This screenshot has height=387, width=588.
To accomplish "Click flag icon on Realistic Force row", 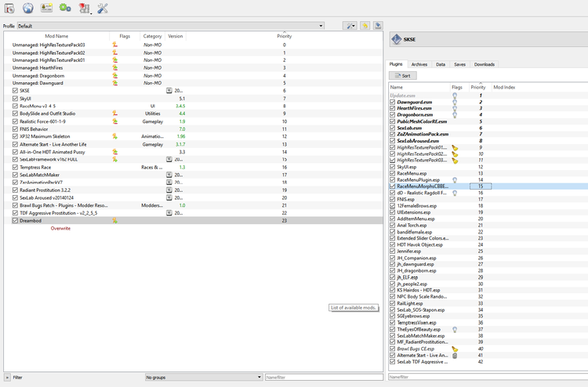I will click(x=114, y=121).
